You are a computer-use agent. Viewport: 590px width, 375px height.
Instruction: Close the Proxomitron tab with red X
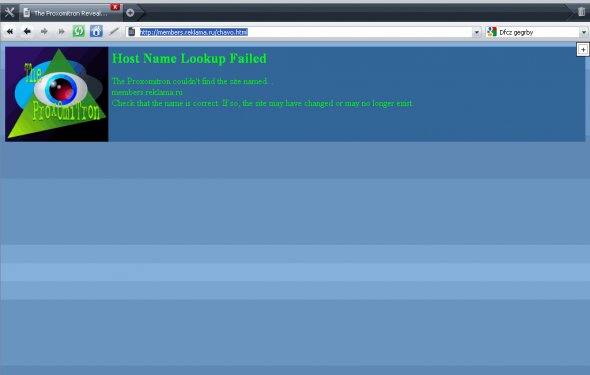pos(115,7)
